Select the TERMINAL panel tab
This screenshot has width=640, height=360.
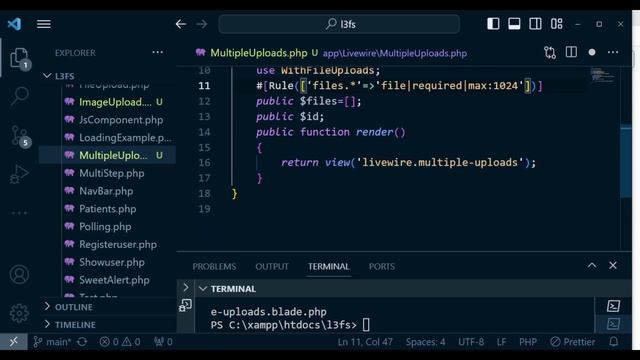coord(329,267)
